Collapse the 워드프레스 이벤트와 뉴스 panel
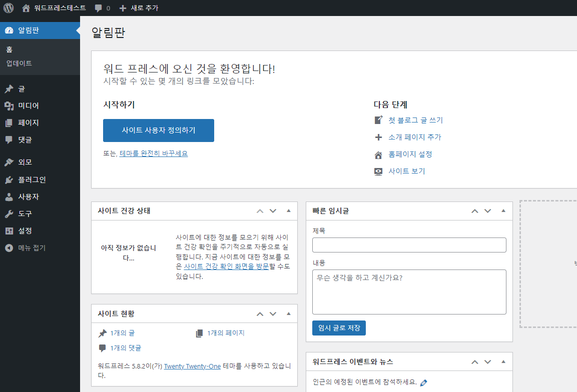Screen dimensions: 577x392 [x=503, y=362]
